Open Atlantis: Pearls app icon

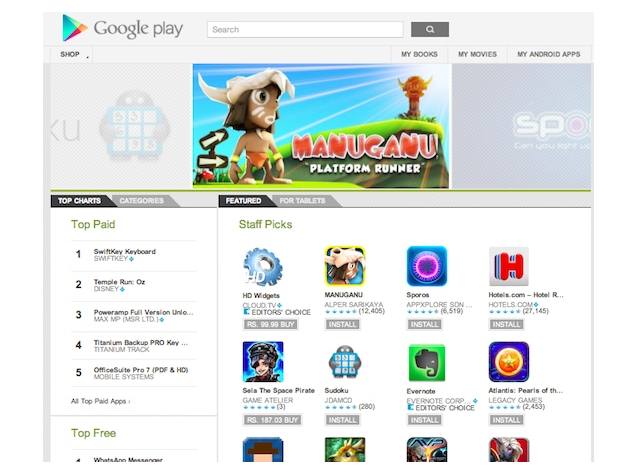(x=509, y=362)
